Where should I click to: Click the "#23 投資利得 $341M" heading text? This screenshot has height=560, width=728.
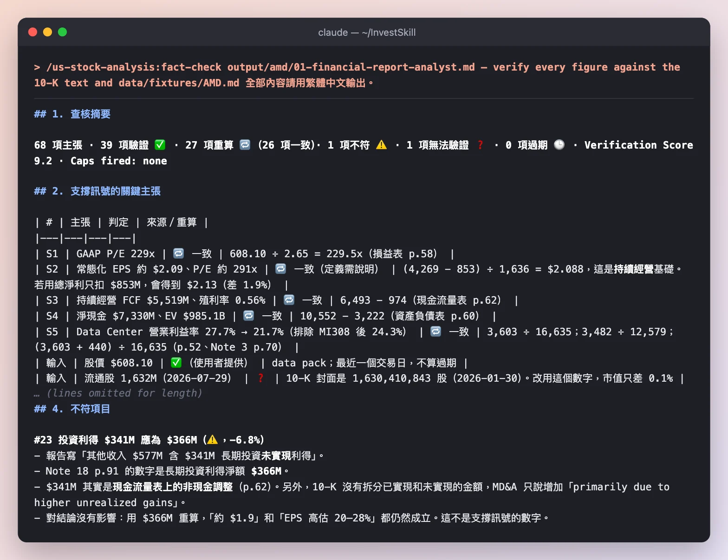coord(84,440)
